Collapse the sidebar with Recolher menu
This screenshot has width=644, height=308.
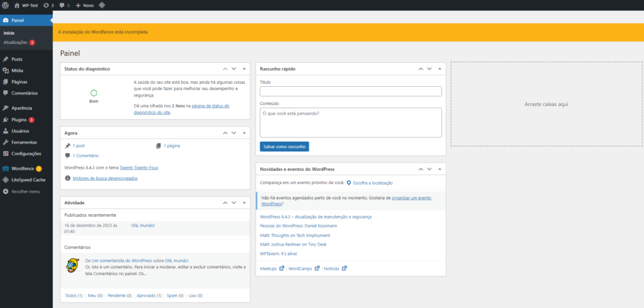(25, 191)
